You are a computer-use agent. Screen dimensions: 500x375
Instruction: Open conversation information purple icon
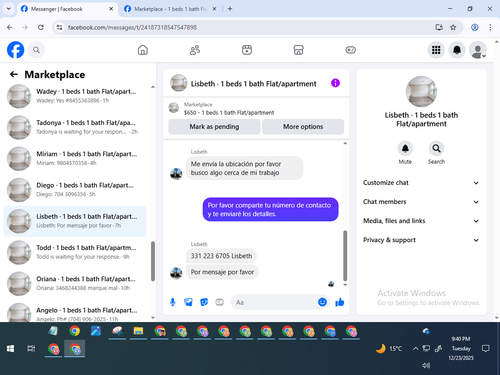335,83
